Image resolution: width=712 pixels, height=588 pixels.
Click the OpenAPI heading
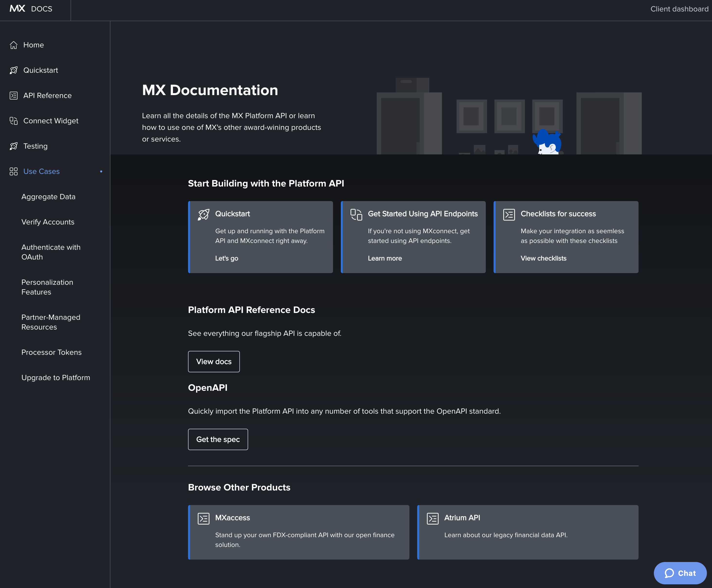coord(208,387)
